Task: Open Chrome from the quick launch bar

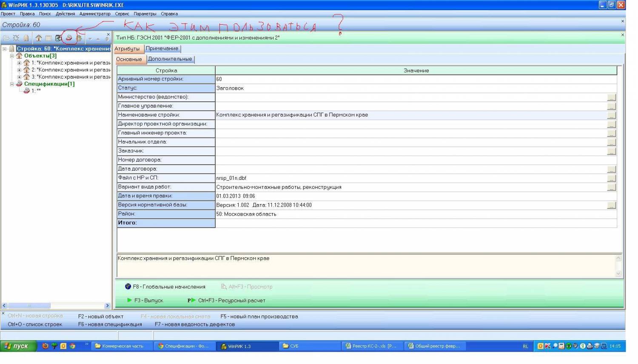Action: (x=72, y=346)
